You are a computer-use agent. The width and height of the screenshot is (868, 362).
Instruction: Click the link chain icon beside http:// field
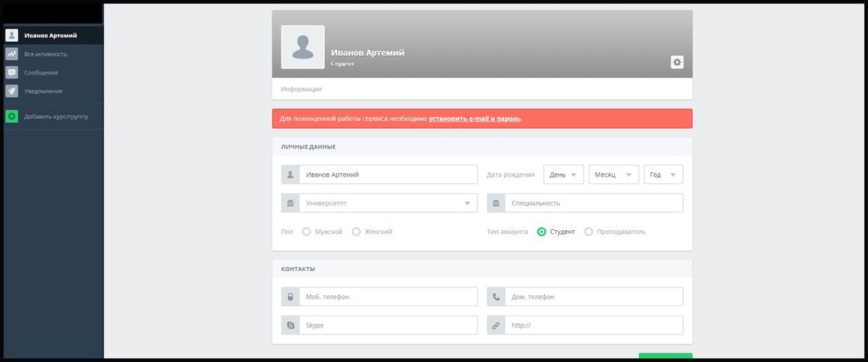(x=495, y=326)
